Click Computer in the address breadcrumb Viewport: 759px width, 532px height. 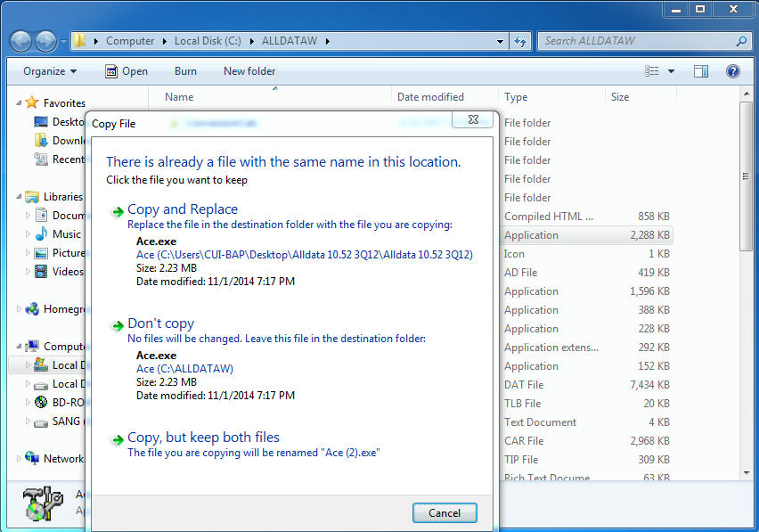[130, 41]
